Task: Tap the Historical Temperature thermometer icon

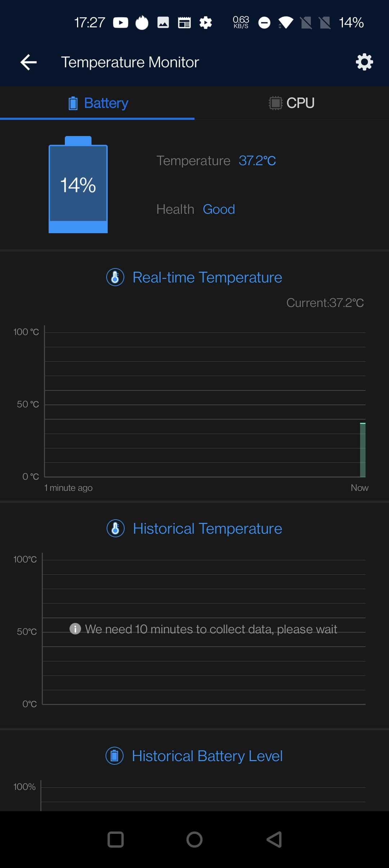Action: [116, 528]
